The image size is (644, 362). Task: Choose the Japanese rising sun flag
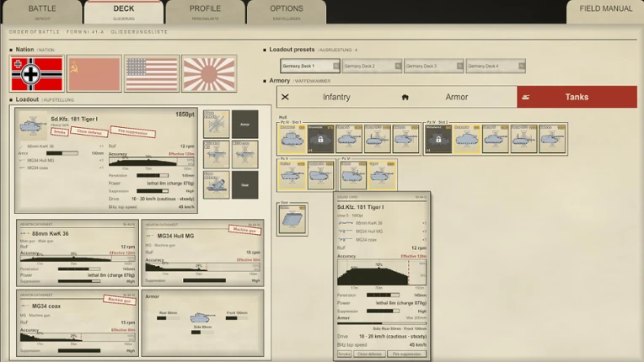[x=209, y=74]
